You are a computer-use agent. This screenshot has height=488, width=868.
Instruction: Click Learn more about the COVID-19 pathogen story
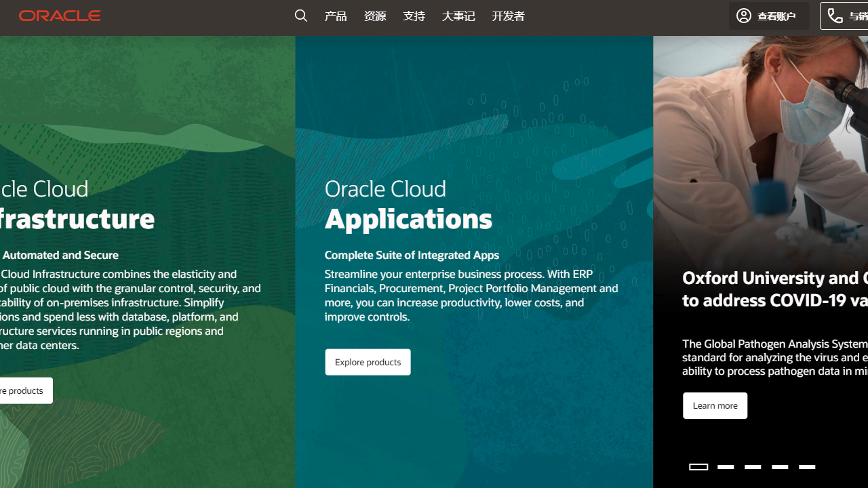(715, 405)
